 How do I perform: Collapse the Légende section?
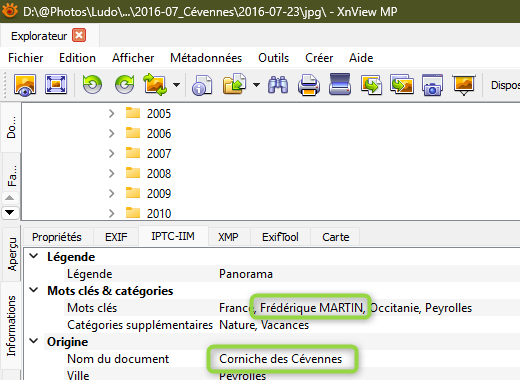[34, 256]
